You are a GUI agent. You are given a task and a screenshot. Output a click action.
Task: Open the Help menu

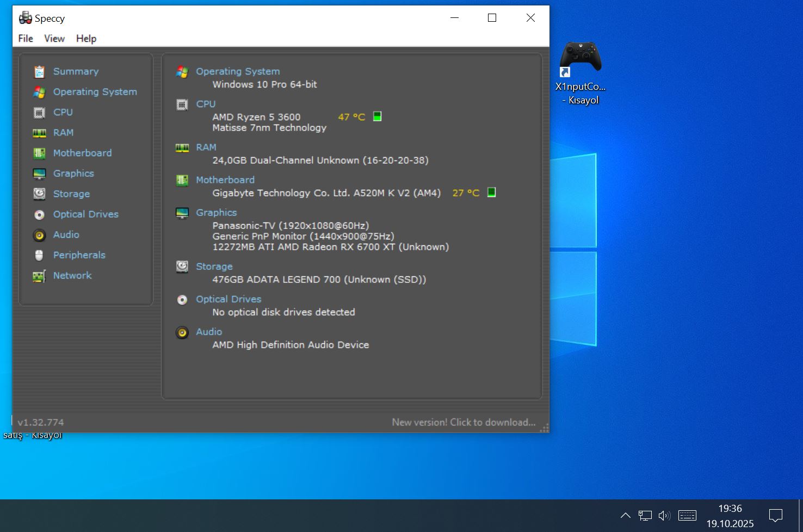[86, 39]
